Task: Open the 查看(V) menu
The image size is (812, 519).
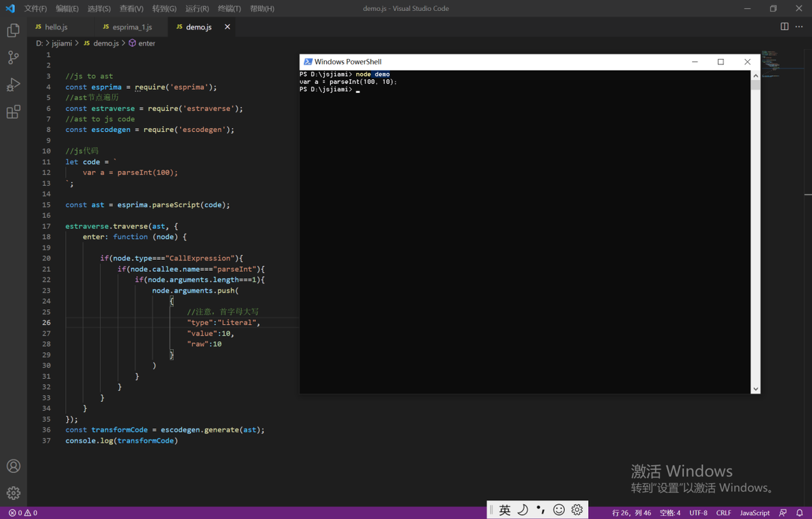Action: (x=131, y=9)
